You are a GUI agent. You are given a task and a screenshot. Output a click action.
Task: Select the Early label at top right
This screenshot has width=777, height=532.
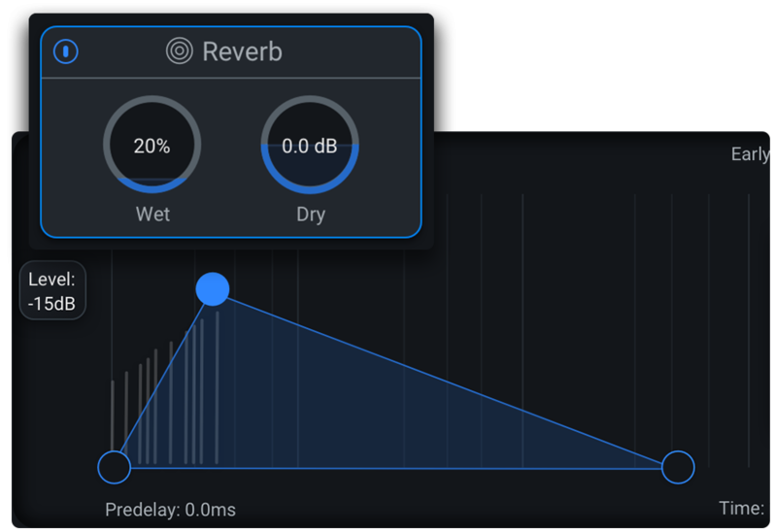[750, 154]
